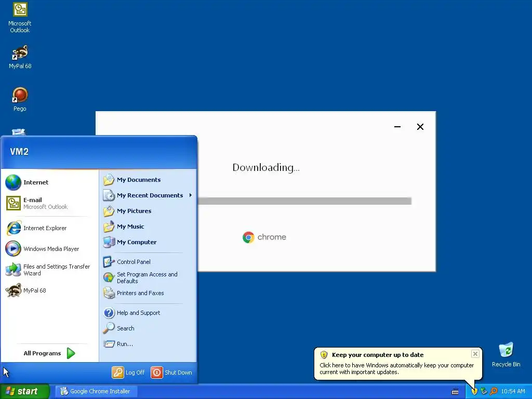
Task: Click the transfer wizard icon in Start menu
Action: 13,270
